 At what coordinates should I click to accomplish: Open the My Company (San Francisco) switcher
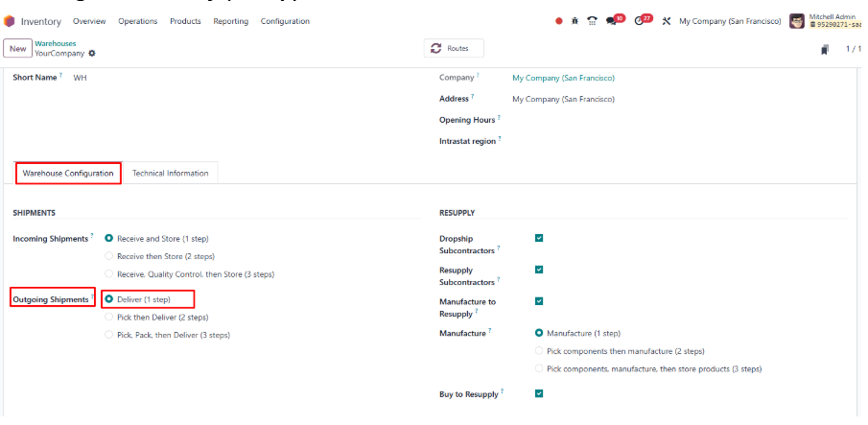(729, 21)
